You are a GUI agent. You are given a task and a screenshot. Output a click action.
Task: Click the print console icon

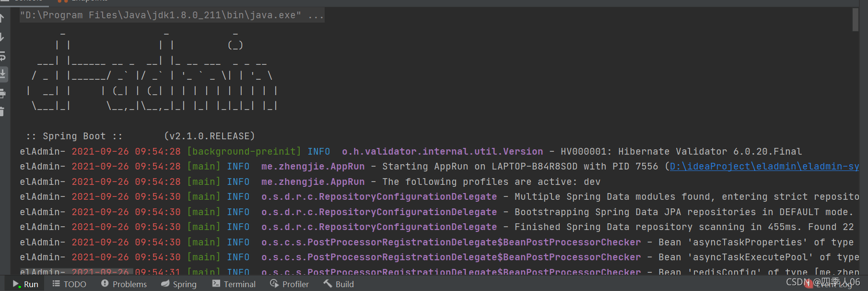(2, 93)
